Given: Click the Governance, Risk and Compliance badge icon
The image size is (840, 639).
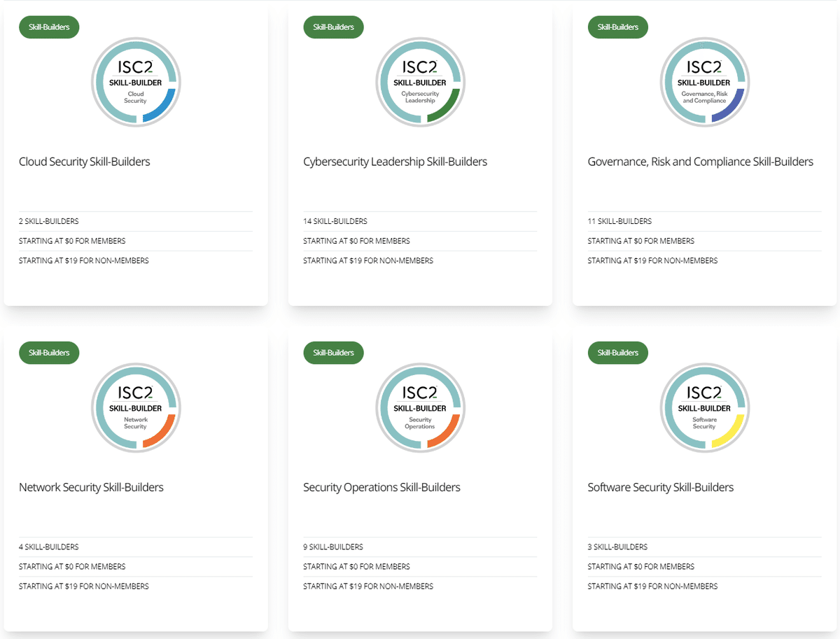Looking at the screenshot, I should point(704,82).
